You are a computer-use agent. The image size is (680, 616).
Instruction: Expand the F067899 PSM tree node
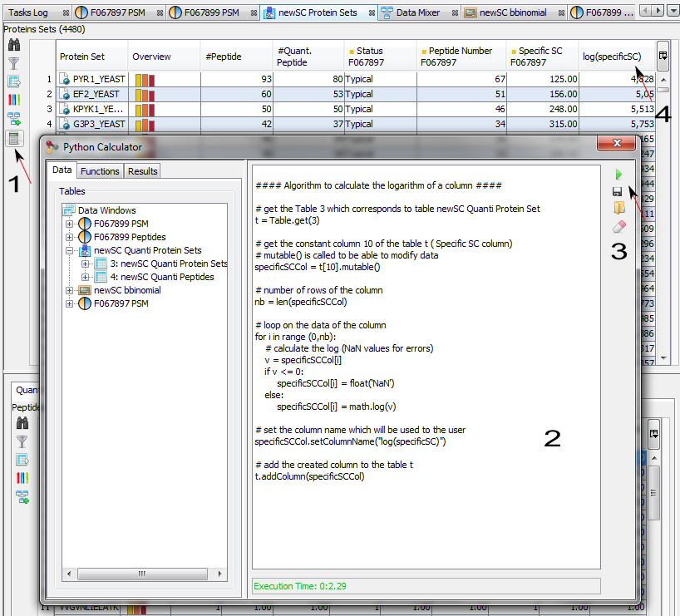70,224
